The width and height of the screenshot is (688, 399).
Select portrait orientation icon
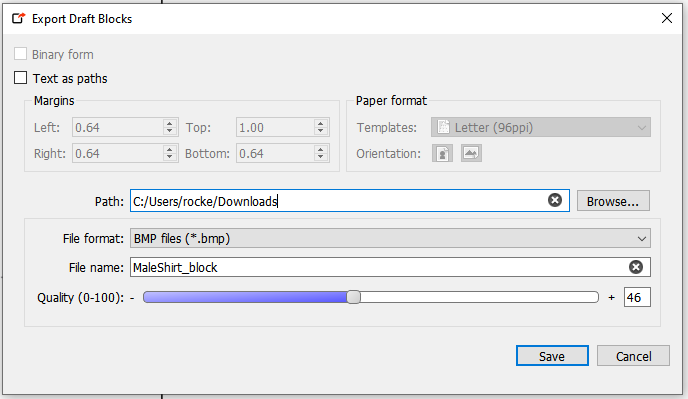[x=442, y=153]
